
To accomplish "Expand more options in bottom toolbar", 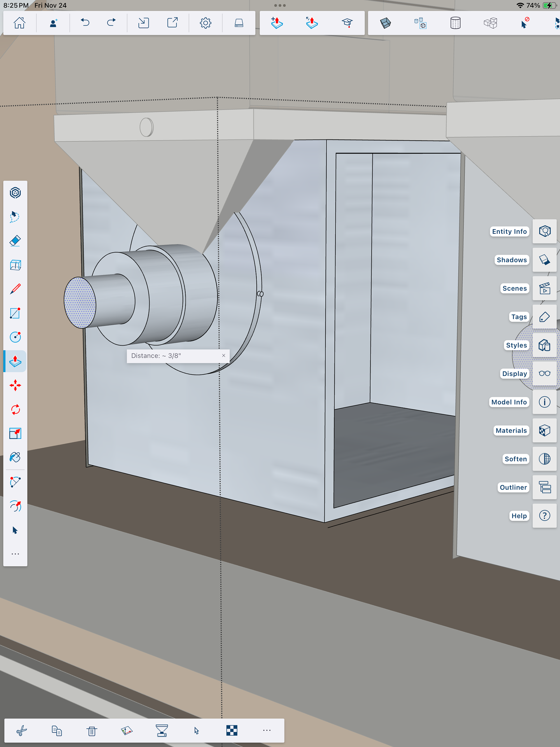I will click(267, 730).
